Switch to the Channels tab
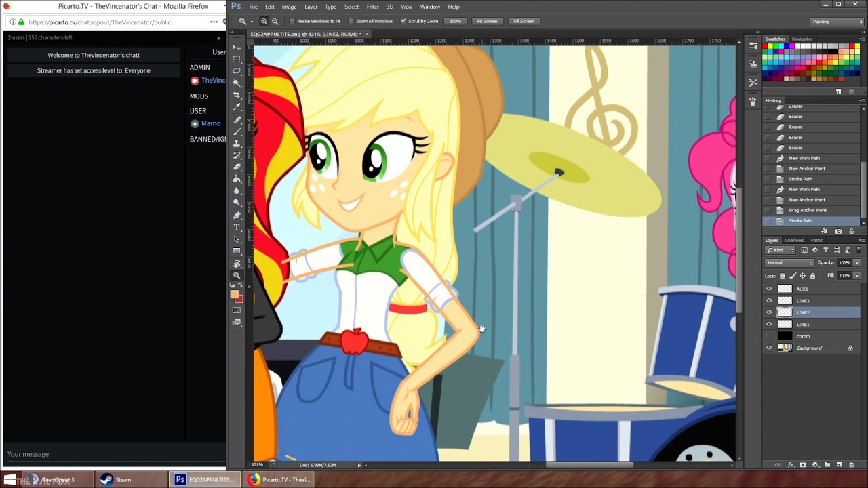The width and height of the screenshot is (868, 488). pos(793,240)
